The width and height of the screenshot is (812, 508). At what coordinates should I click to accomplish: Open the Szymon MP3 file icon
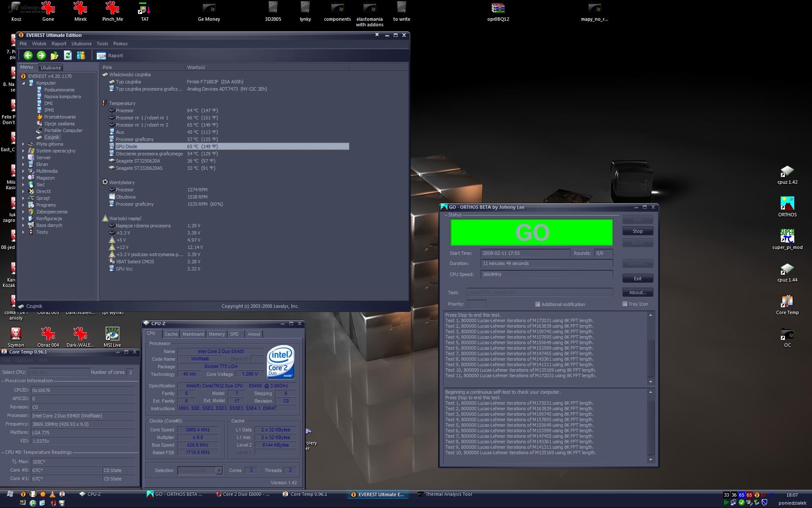pos(16,337)
